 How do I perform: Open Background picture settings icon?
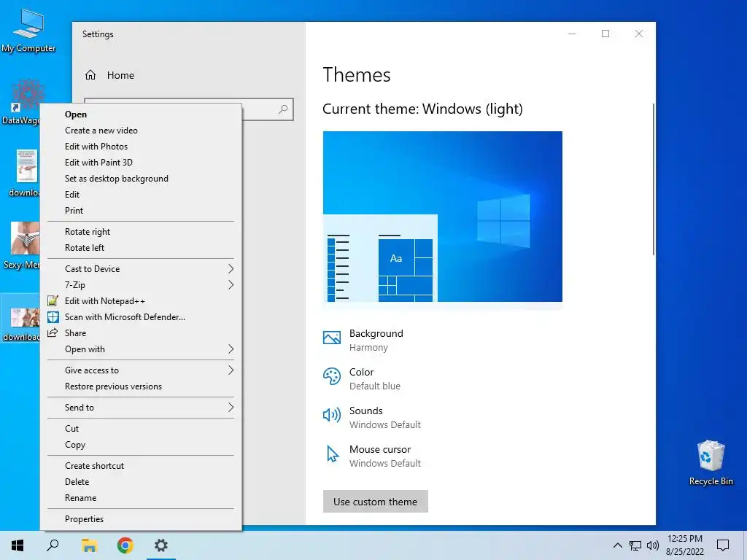point(332,338)
